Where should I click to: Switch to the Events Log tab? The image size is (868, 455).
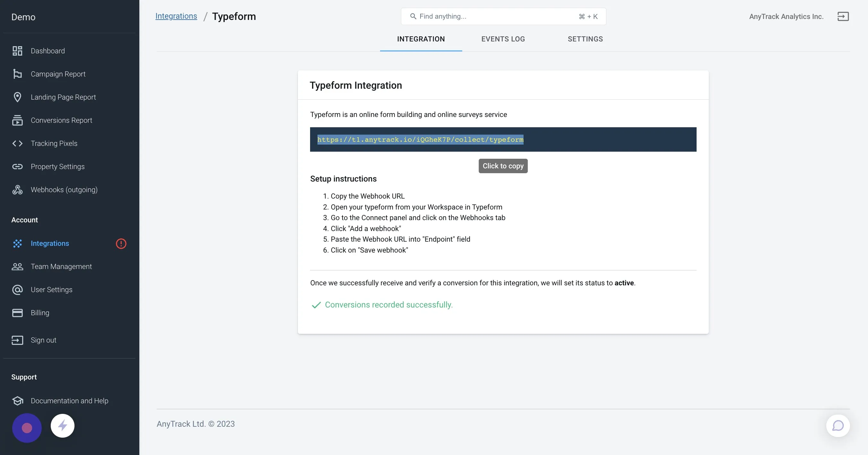click(503, 39)
